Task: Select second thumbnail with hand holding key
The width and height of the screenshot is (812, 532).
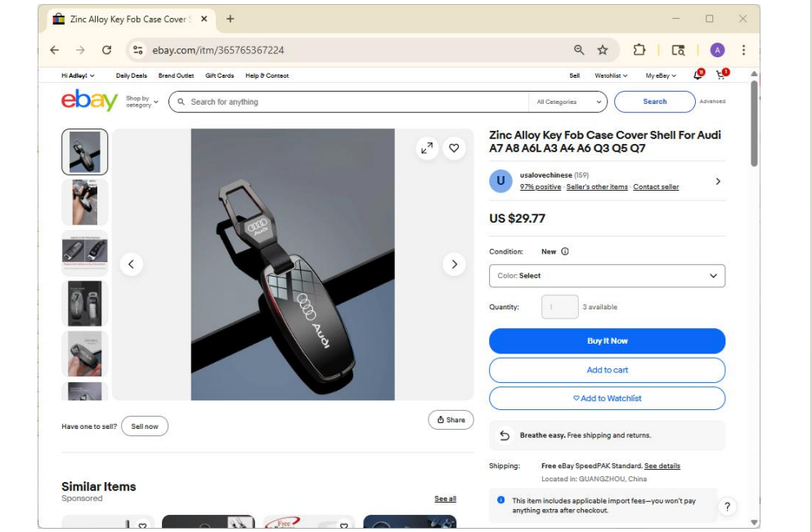Action: point(85,202)
